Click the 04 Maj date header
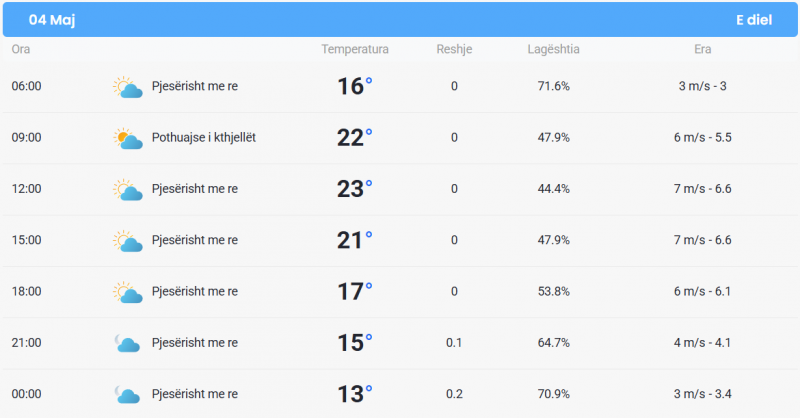Viewport: 800px width, 418px height. coord(52,20)
